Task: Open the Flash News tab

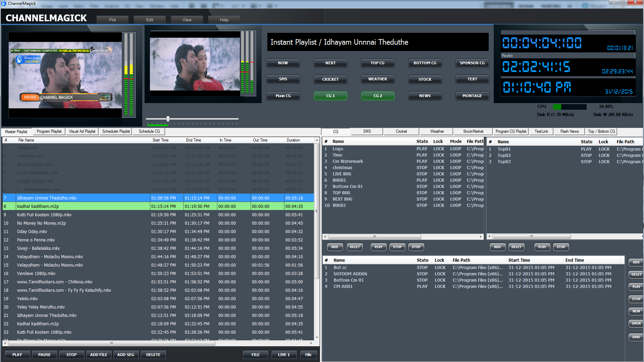Action: coord(569,131)
